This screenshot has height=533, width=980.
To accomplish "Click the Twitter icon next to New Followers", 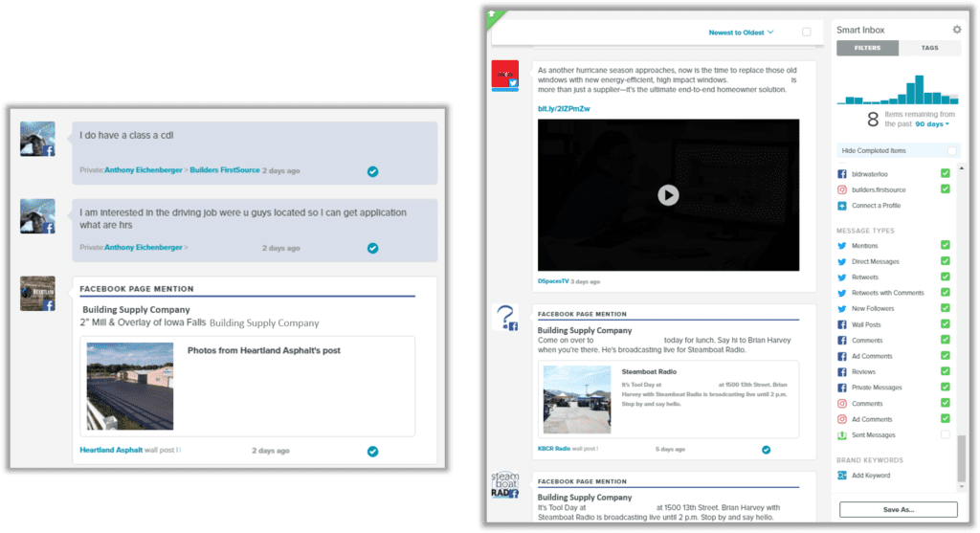I will click(842, 309).
